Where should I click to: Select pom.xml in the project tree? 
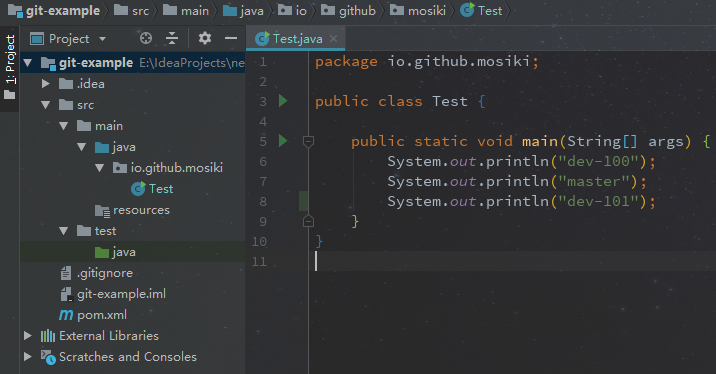click(102, 315)
